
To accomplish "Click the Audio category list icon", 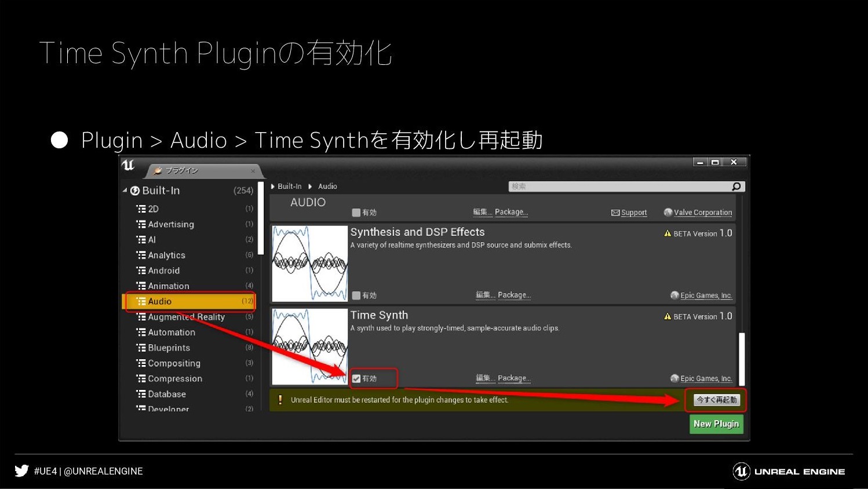I will point(141,301).
